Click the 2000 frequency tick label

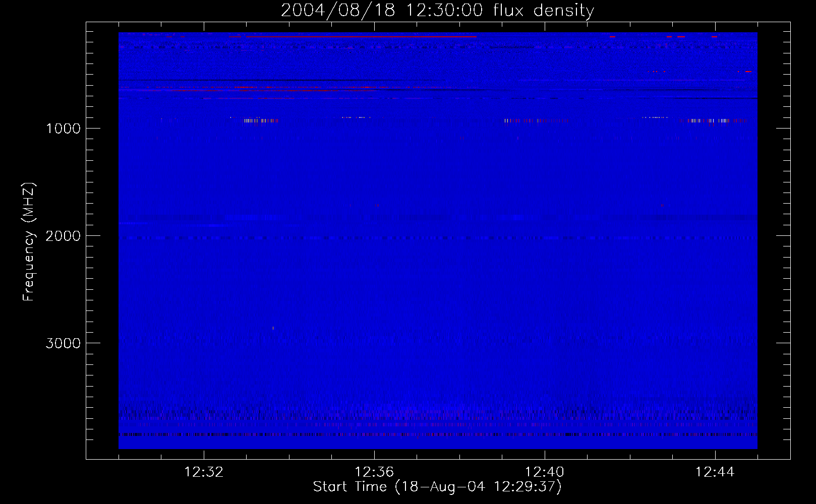point(63,236)
